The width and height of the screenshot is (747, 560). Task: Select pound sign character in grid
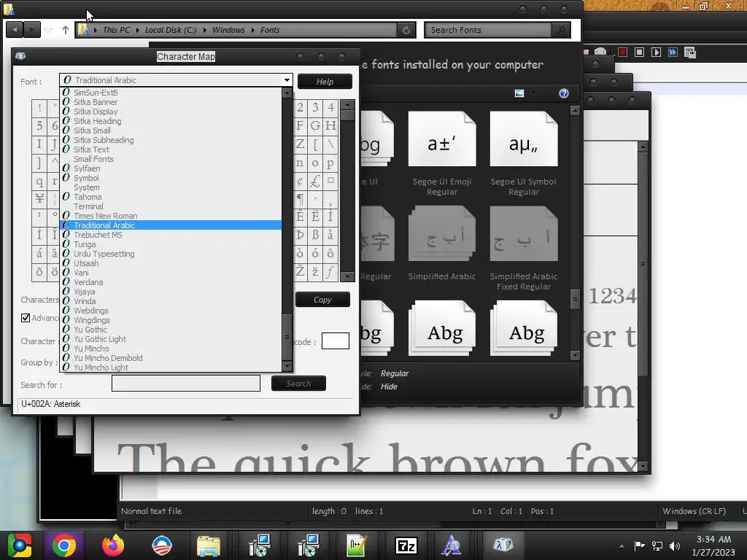pos(315,181)
